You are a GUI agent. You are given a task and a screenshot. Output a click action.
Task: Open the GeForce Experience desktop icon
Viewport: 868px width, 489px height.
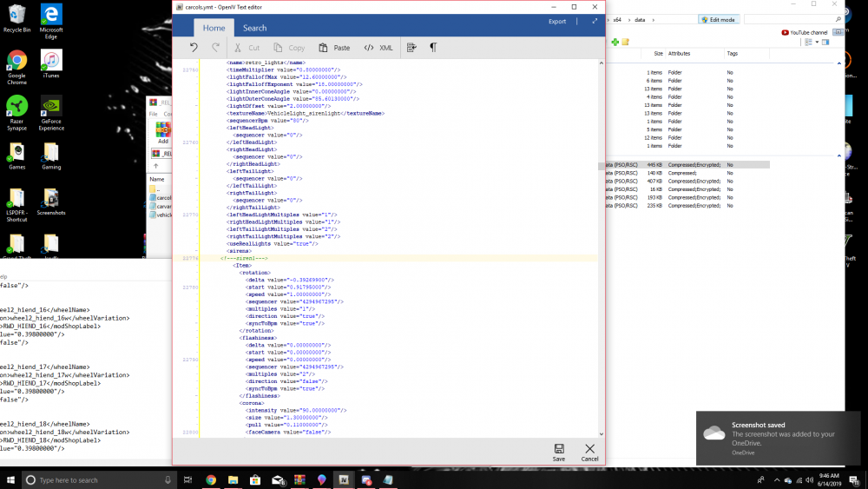coord(51,113)
